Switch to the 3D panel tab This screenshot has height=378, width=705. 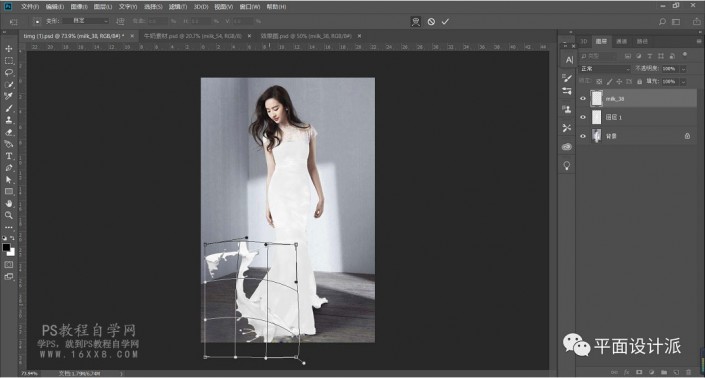tap(584, 41)
